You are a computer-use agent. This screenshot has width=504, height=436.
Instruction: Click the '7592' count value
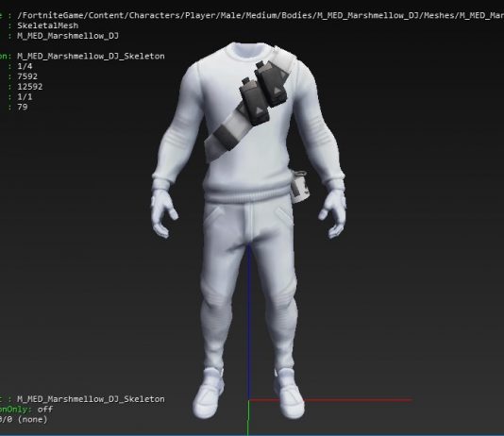[27, 76]
